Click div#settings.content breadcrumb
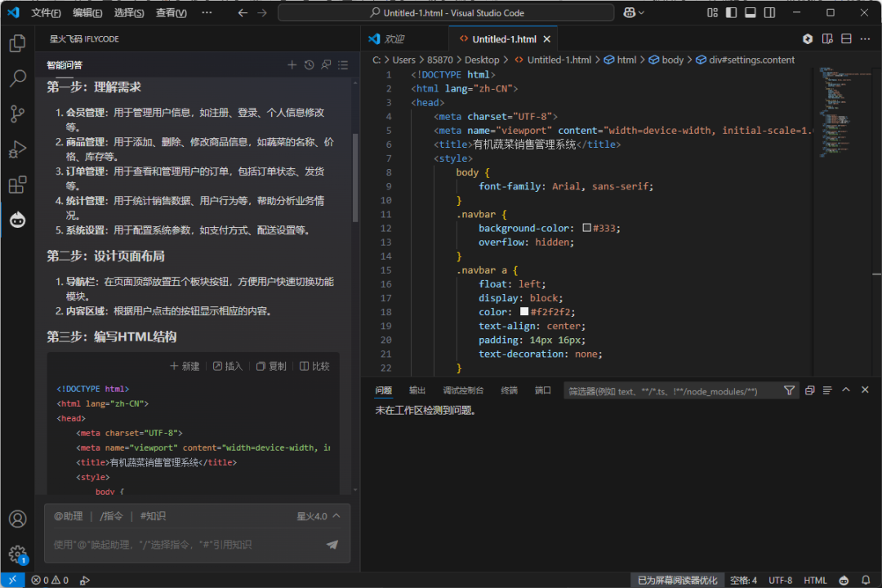The height and width of the screenshot is (588, 882). click(x=746, y=60)
